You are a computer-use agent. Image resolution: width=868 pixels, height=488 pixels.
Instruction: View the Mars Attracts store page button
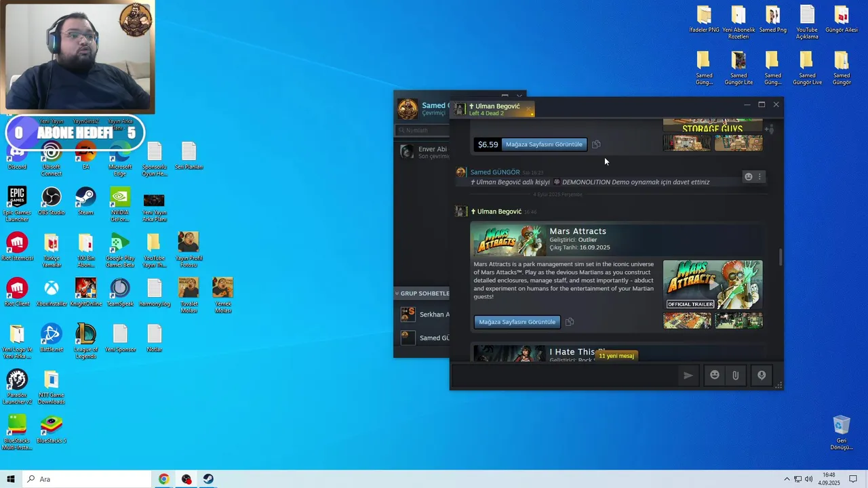coord(517,322)
